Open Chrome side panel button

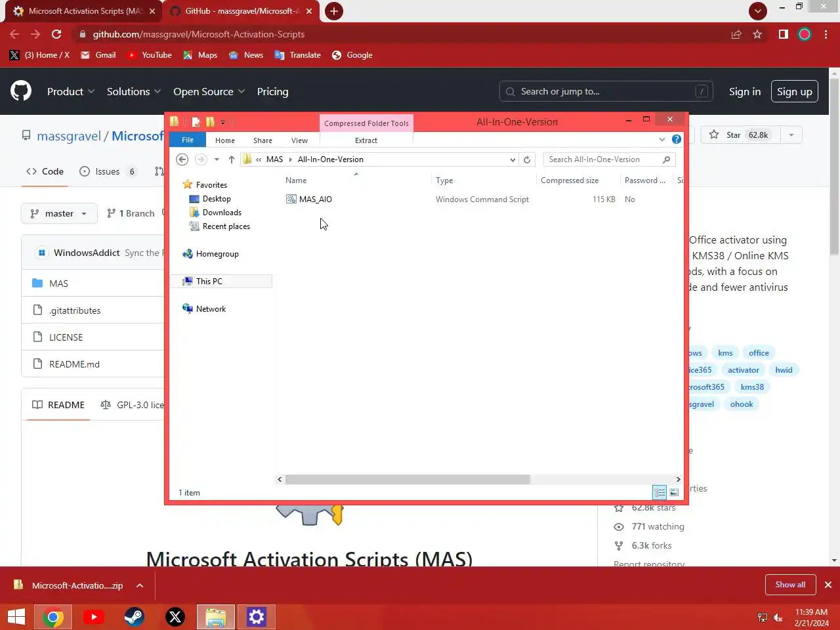coord(783,34)
